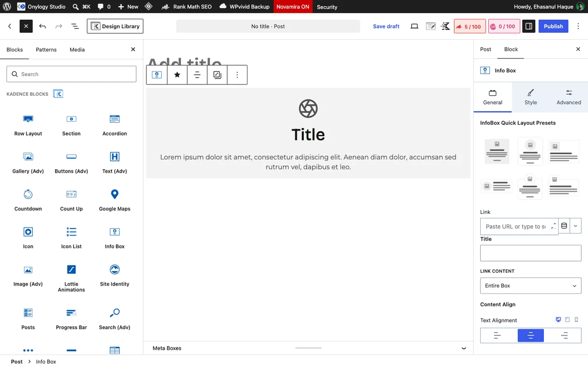The height and width of the screenshot is (368, 588).
Task: Insert the Text (Adv) block
Action: [x=115, y=163]
